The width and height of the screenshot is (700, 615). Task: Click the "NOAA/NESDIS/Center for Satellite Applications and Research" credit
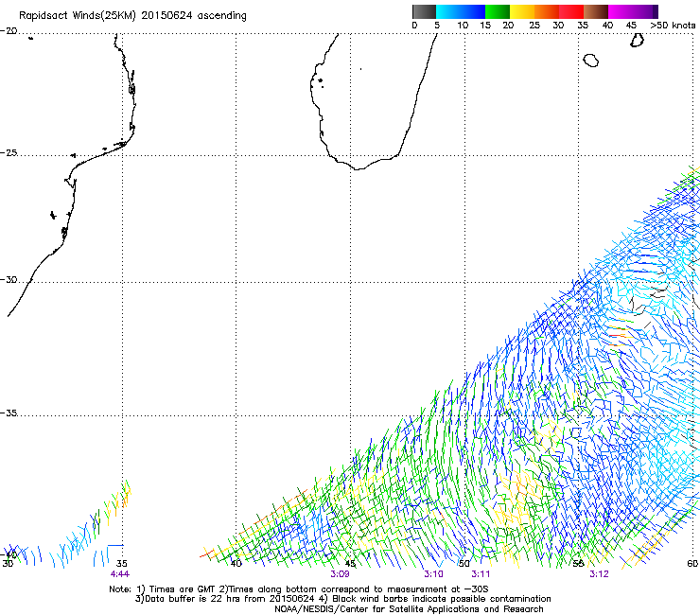tap(409, 609)
